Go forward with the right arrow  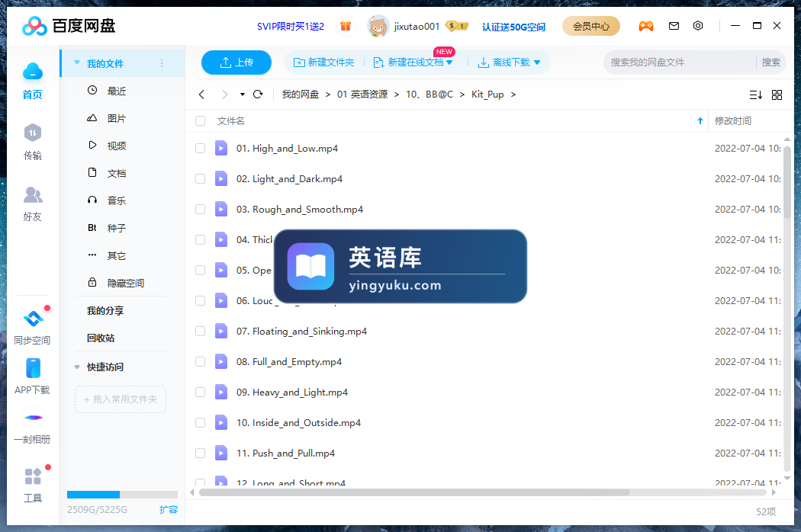(x=224, y=95)
